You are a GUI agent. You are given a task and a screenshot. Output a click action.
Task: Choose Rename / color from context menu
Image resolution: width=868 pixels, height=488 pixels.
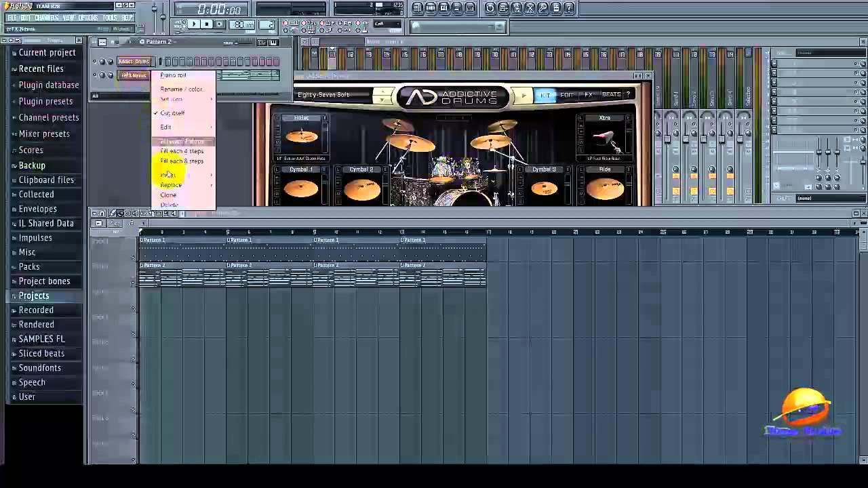181,89
